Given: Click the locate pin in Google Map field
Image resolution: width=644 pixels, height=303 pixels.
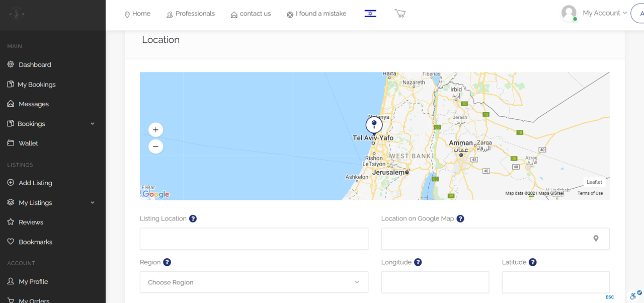Looking at the screenshot, I should (x=596, y=239).
